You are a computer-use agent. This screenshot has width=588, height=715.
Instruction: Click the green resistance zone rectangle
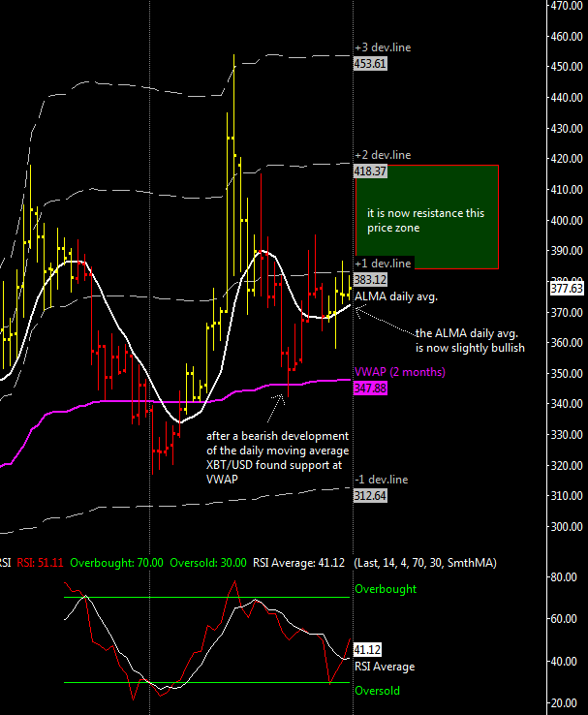[x=426, y=217]
